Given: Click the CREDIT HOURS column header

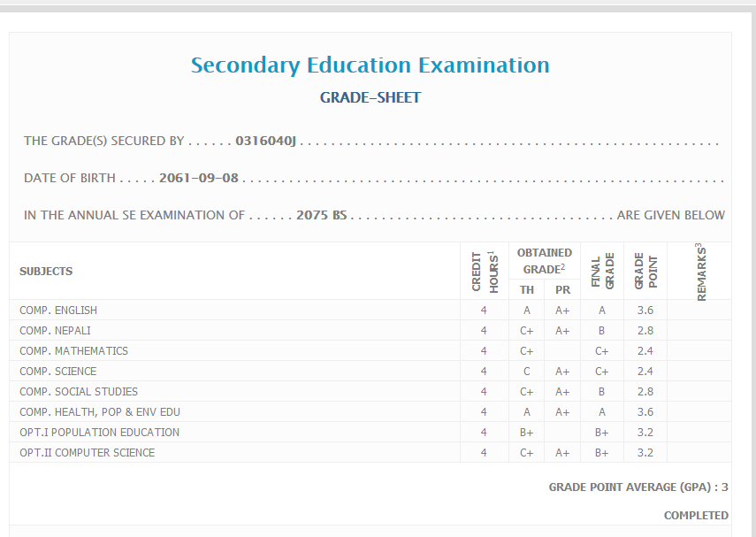Looking at the screenshot, I should click(x=484, y=271).
